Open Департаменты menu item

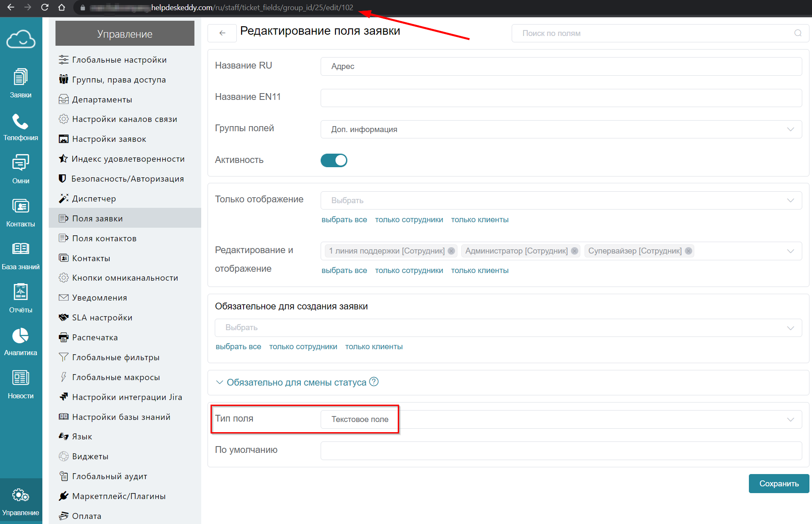tap(125, 99)
